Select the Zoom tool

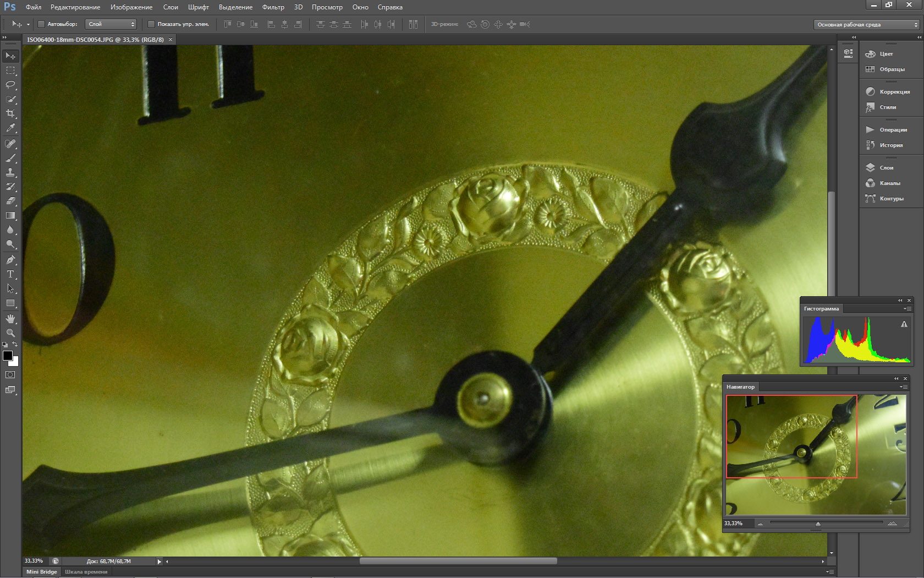[10, 333]
